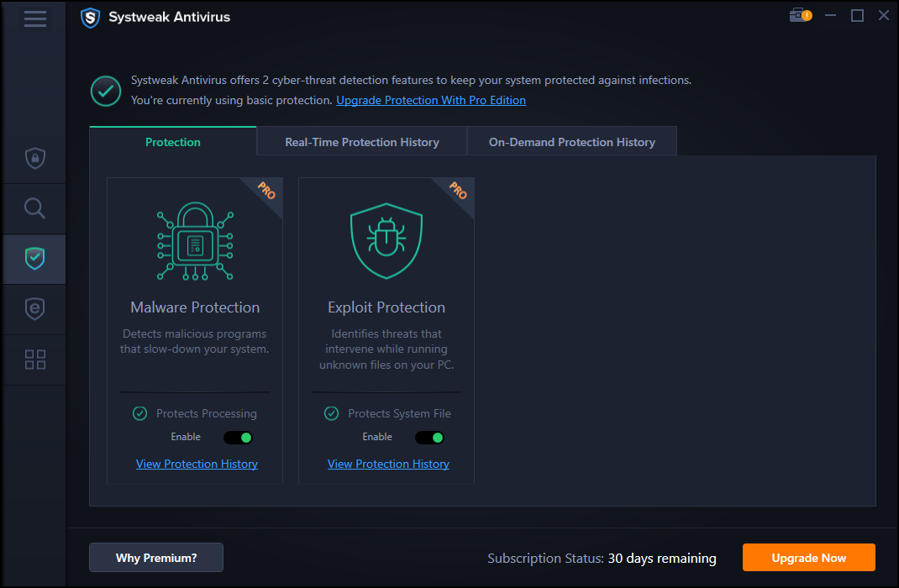Select the Protection tab
The height and width of the screenshot is (588, 899).
click(x=172, y=142)
